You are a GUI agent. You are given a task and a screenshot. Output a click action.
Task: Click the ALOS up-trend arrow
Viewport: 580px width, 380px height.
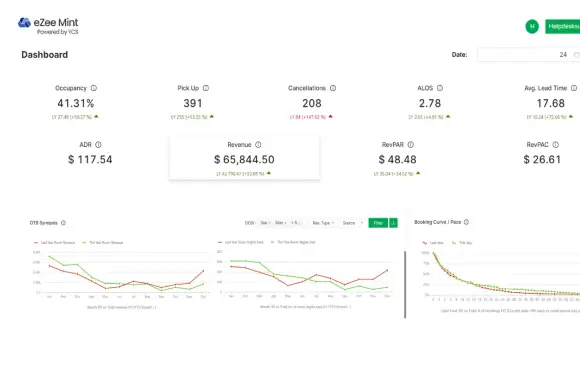click(x=448, y=116)
